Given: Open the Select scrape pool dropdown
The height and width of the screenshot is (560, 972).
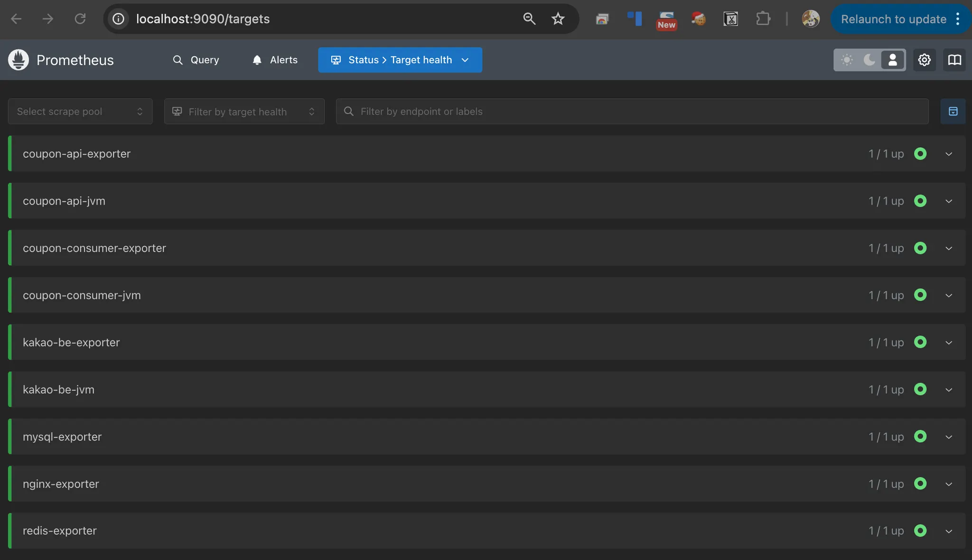Looking at the screenshot, I should coord(80,112).
